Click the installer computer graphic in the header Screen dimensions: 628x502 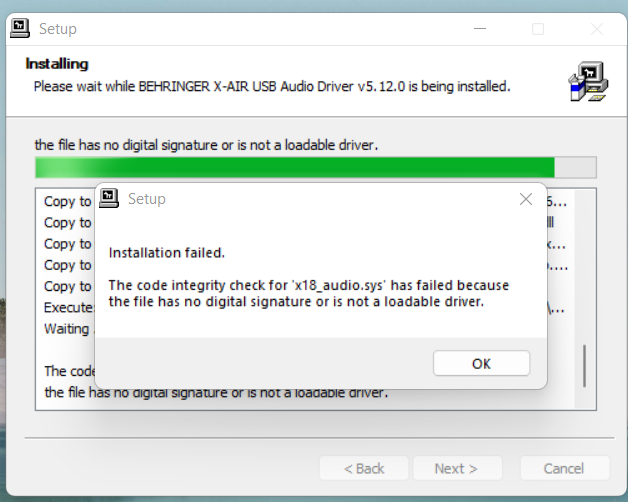pos(588,81)
